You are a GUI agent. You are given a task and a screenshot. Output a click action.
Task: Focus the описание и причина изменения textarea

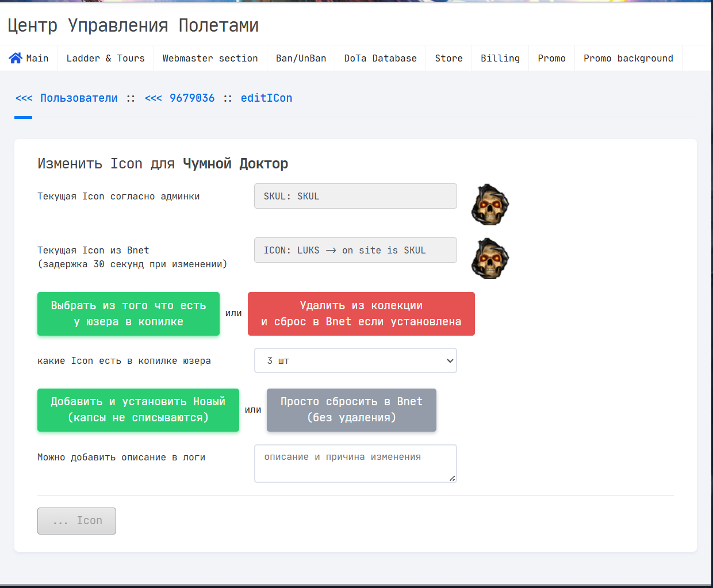(355, 463)
